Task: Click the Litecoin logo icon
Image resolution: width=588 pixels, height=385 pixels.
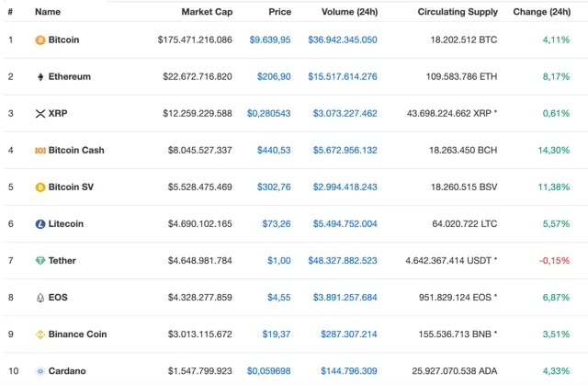Action: pos(40,224)
